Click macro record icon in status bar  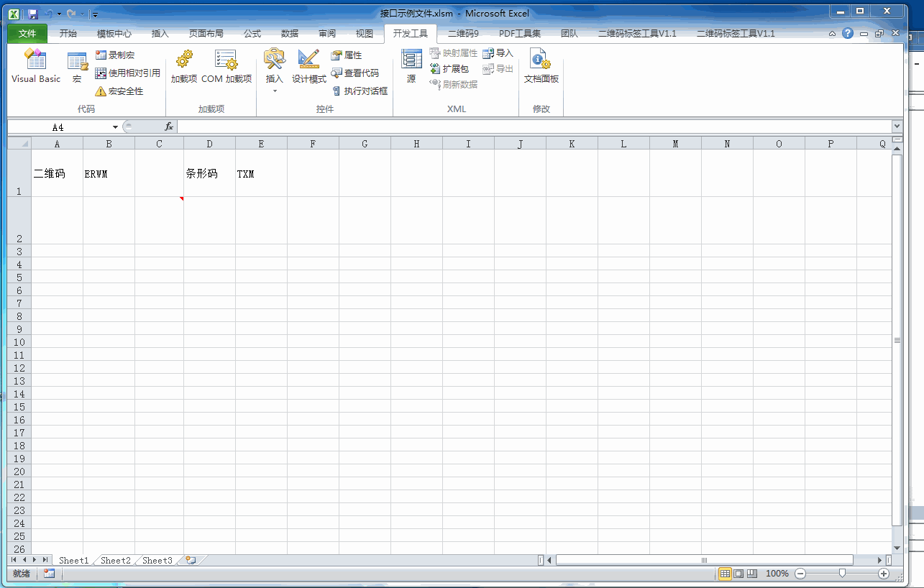(49, 574)
